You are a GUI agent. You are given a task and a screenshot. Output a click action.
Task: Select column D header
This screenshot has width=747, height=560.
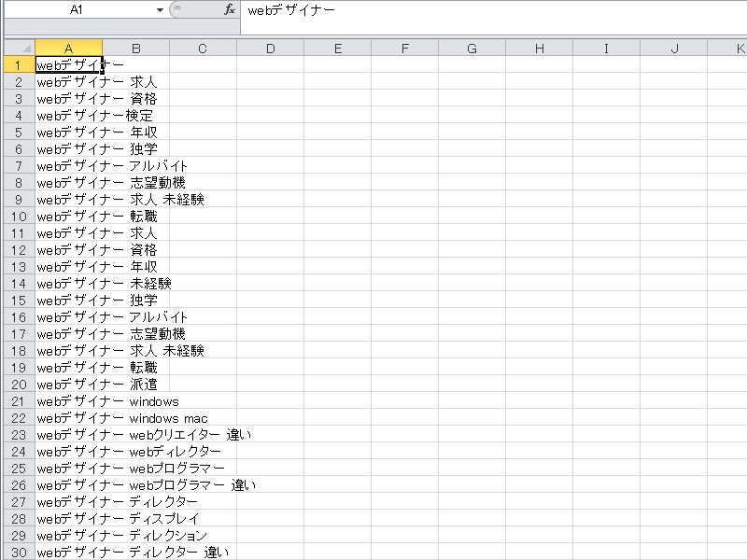(270, 49)
